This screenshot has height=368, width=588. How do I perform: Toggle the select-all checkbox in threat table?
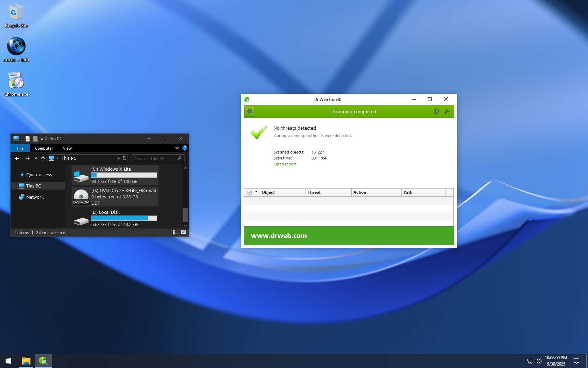[250, 192]
